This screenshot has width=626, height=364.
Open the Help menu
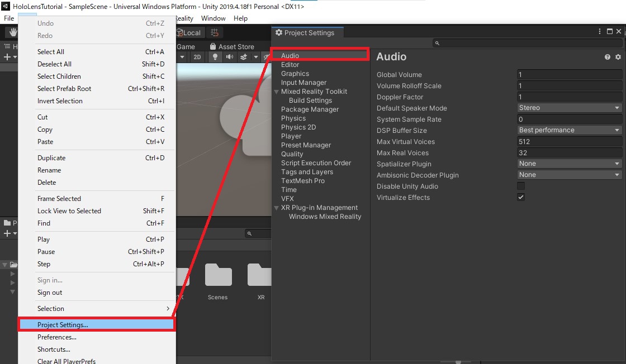pos(240,18)
